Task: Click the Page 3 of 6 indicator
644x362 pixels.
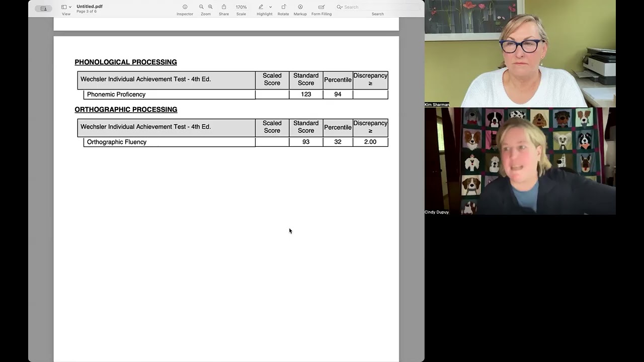Action: 87,12
